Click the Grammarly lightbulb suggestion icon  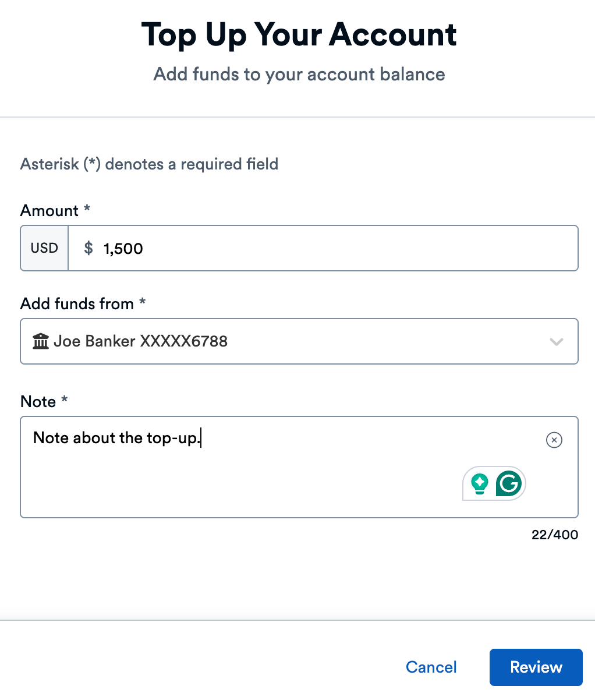[x=479, y=483]
